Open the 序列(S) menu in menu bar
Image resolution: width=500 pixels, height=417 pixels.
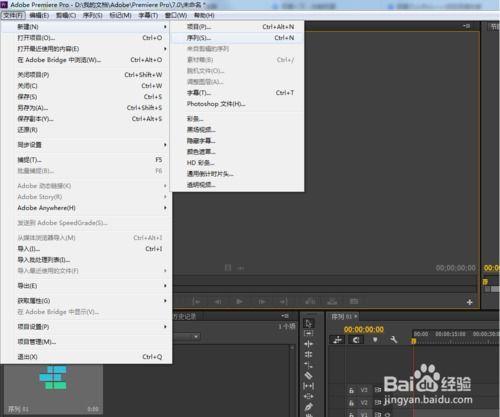93,15
